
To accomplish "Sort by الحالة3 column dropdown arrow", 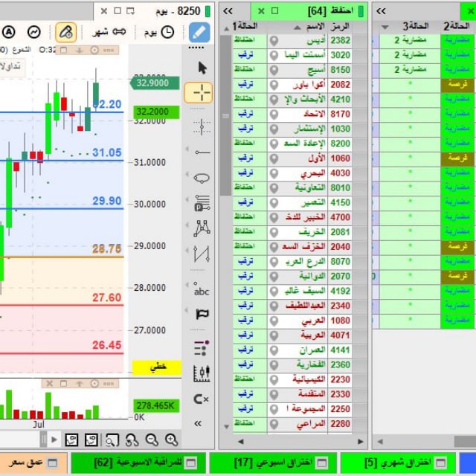I will point(385,28).
